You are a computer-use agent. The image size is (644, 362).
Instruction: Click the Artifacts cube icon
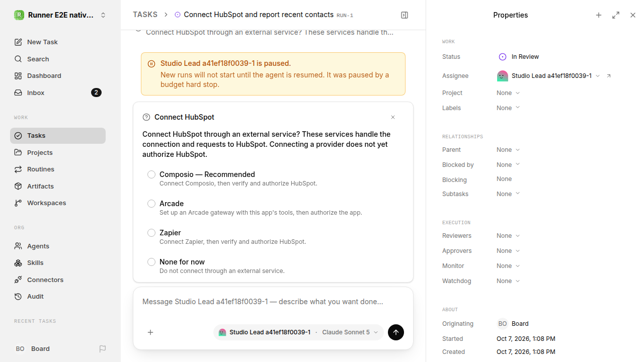click(x=18, y=187)
